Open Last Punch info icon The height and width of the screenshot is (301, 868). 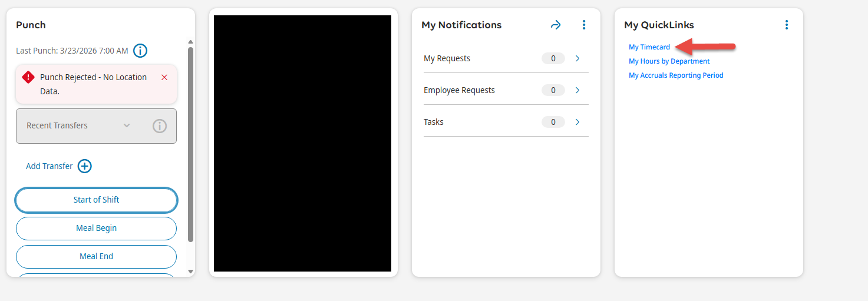(x=140, y=51)
